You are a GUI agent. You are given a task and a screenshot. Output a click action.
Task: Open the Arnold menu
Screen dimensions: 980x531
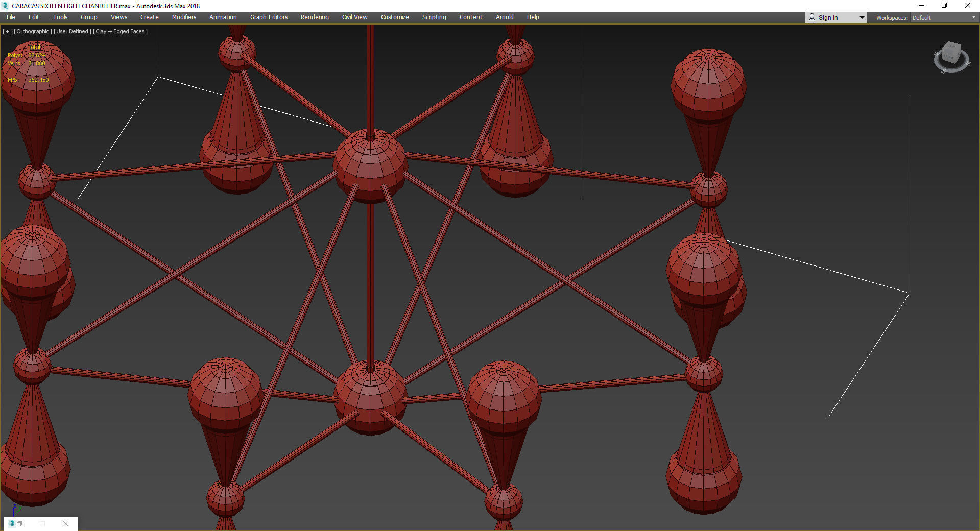coord(505,17)
